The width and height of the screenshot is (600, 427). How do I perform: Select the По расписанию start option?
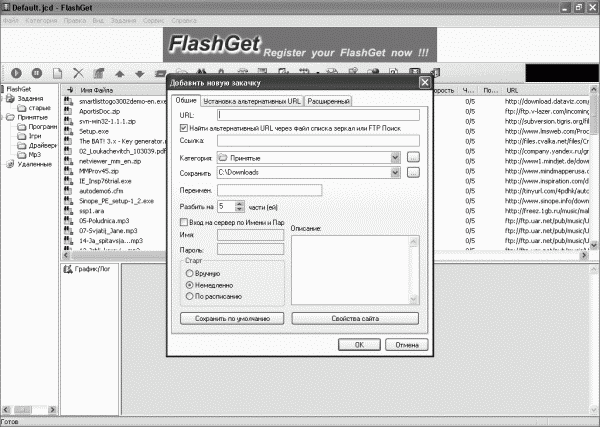[189, 296]
